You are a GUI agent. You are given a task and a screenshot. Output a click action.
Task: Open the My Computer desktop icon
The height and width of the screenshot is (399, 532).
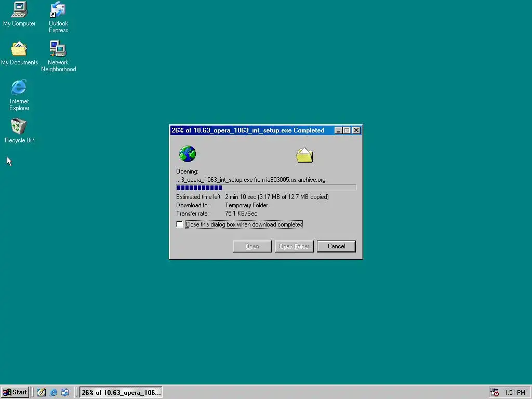(x=19, y=14)
